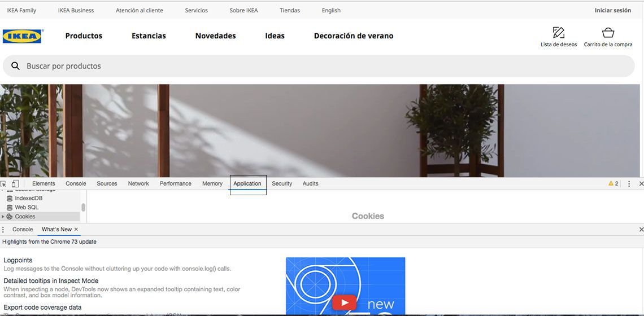Viewport: 644px width, 316px height.
Task: Switch to the Network tab
Action: pos(138,183)
